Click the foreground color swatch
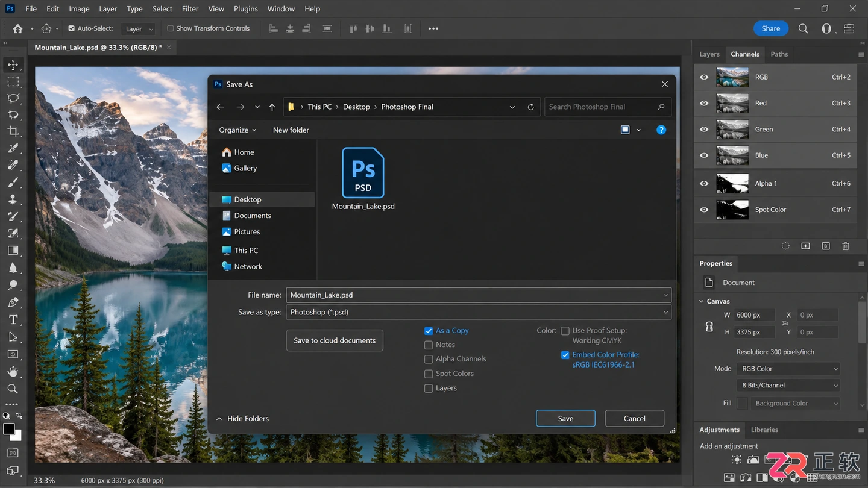Image resolution: width=868 pixels, height=488 pixels. point(9,429)
